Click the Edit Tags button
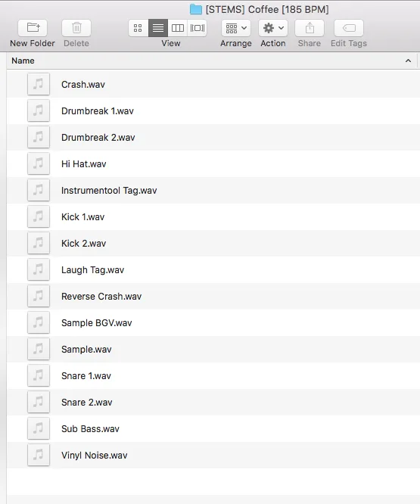The width and height of the screenshot is (420, 504). click(349, 28)
